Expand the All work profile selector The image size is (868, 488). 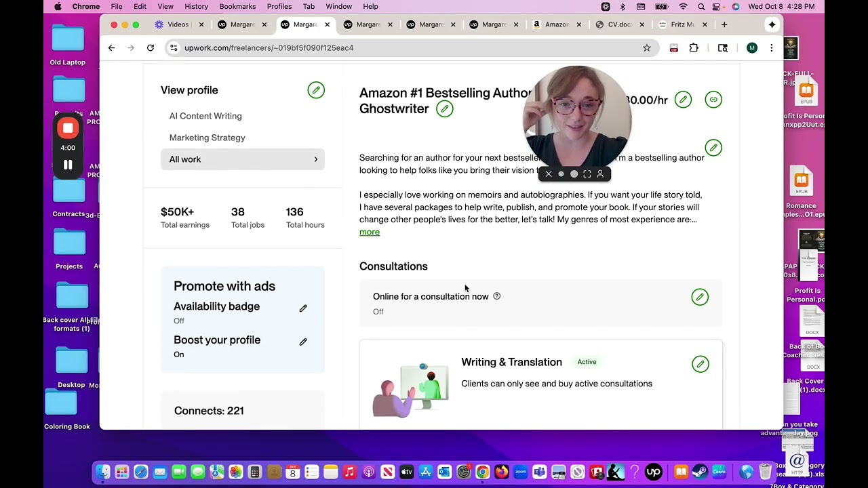point(243,159)
